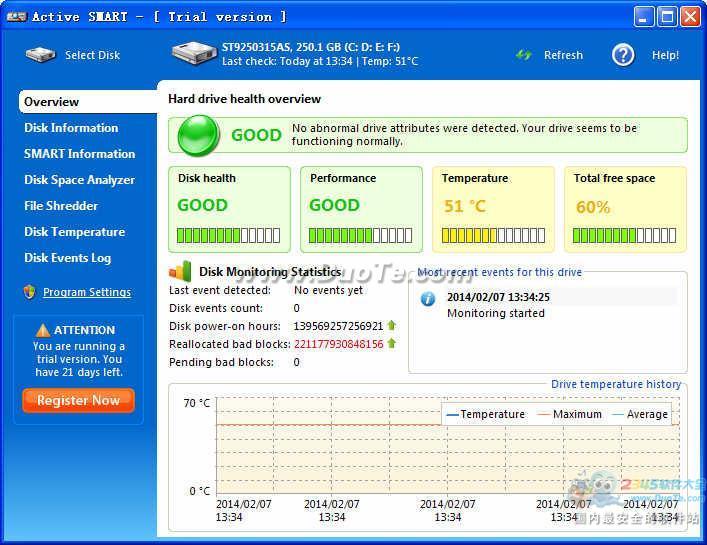Image resolution: width=707 pixels, height=545 pixels.
Task: Click the 70 °C axis label
Action: pos(197,403)
